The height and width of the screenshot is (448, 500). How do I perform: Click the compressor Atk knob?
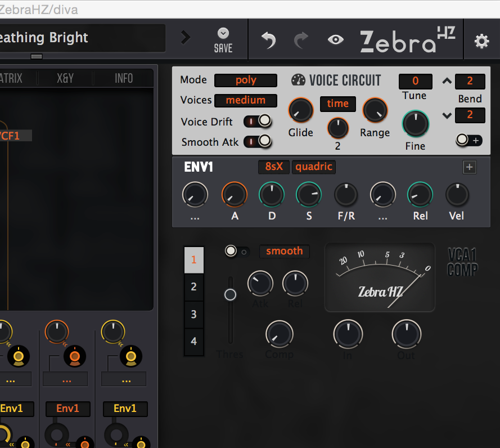260,284
